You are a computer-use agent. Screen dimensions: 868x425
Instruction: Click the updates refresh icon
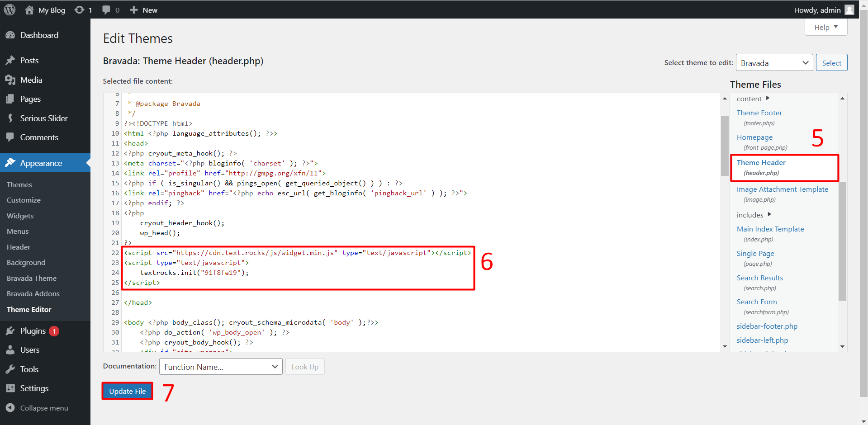coord(80,10)
